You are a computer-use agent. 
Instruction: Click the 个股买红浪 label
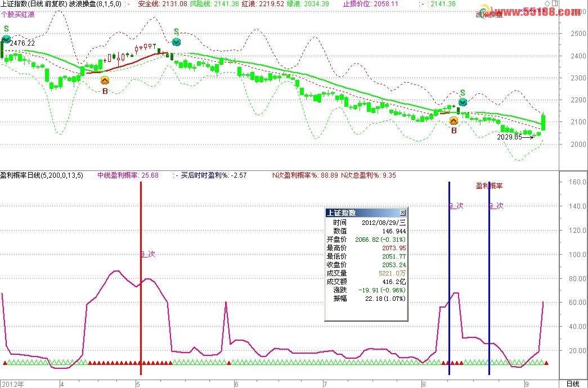coord(17,15)
